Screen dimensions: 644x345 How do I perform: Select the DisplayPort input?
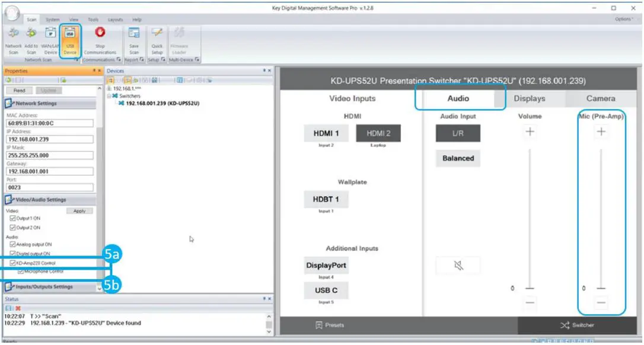(326, 266)
